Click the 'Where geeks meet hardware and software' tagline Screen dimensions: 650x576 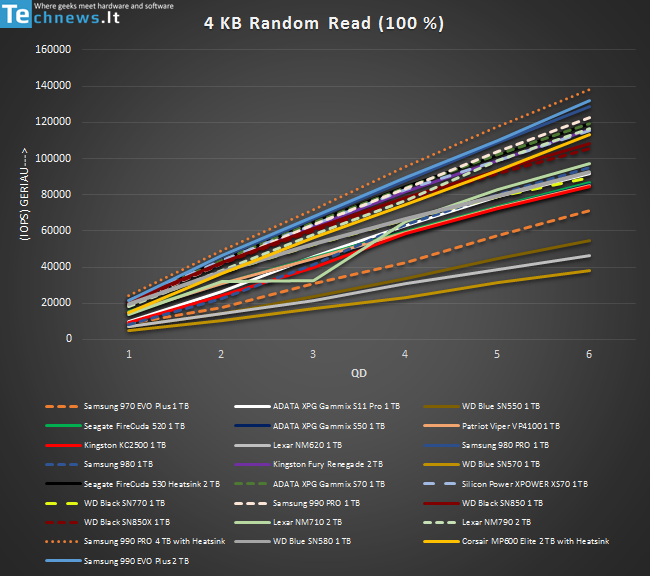point(104,6)
